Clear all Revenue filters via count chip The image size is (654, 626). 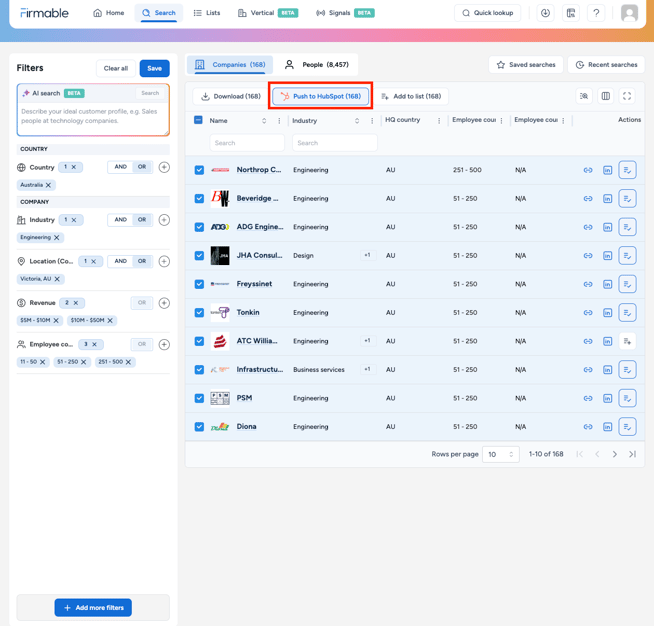click(x=75, y=303)
